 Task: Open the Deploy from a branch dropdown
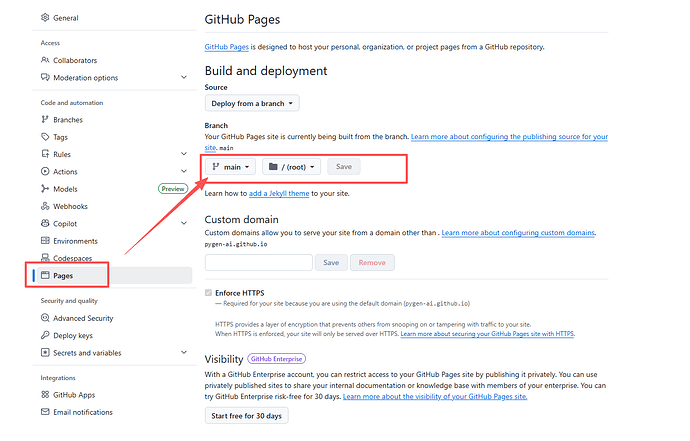point(252,103)
